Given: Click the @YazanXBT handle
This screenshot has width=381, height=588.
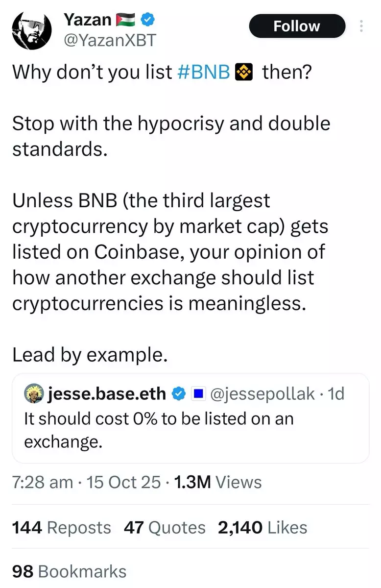Looking at the screenshot, I should click(x=110, y=40).
